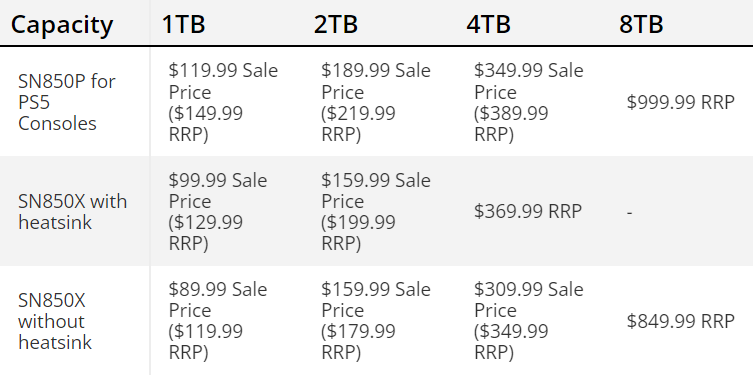The image size is (755, 382).
Task: Click the $349.99 Sale Price SN850P 4TB cell
Action: pos(528,102)
